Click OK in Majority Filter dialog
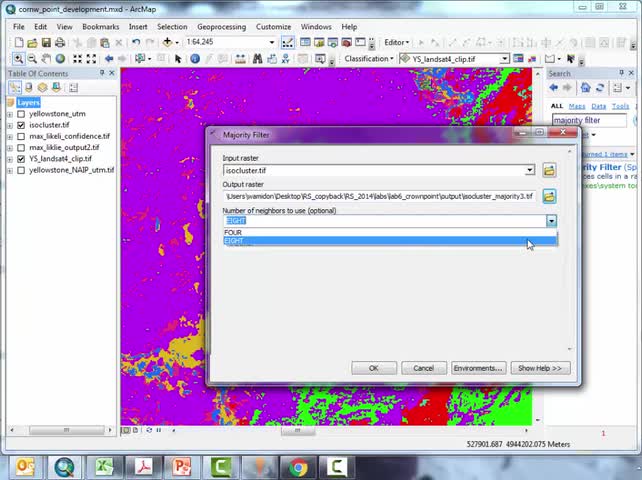 tap(374, 368)
